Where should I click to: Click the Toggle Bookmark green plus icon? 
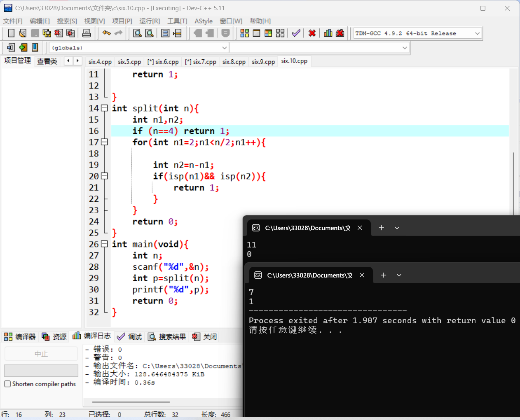point(23,48)
